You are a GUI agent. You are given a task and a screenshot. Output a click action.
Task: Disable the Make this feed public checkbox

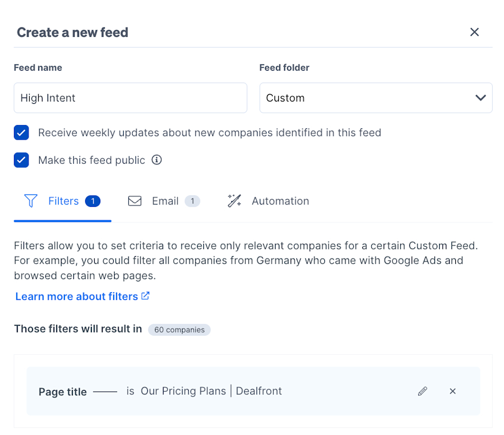point(21,160)
